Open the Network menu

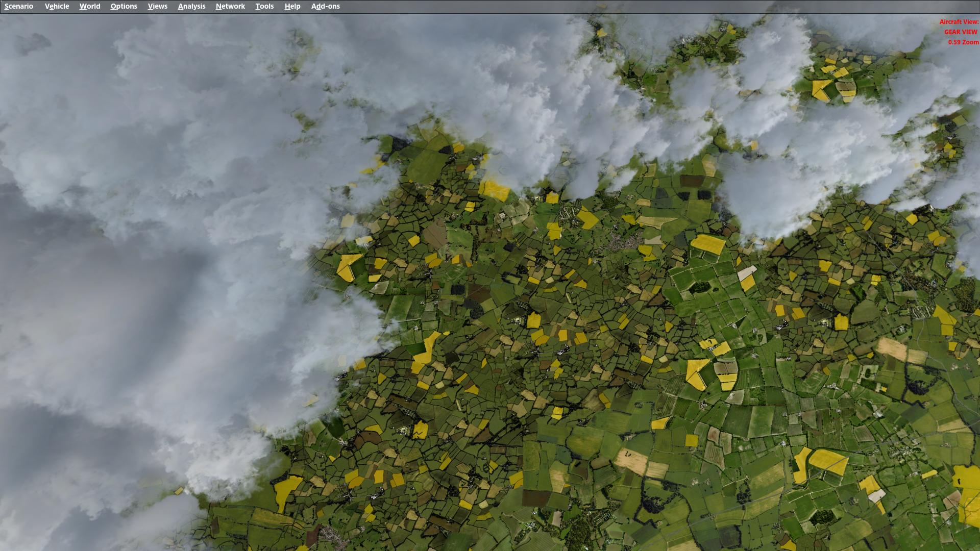[230, 6]
